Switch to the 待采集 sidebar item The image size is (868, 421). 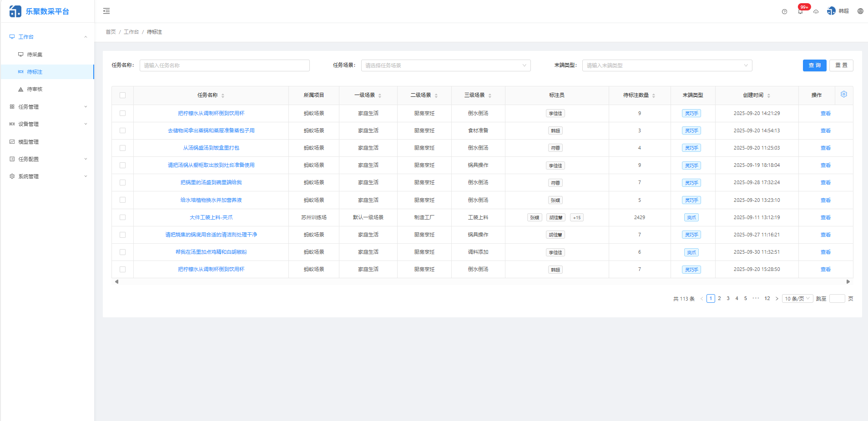pyautogui.click(x=35, y=54)
